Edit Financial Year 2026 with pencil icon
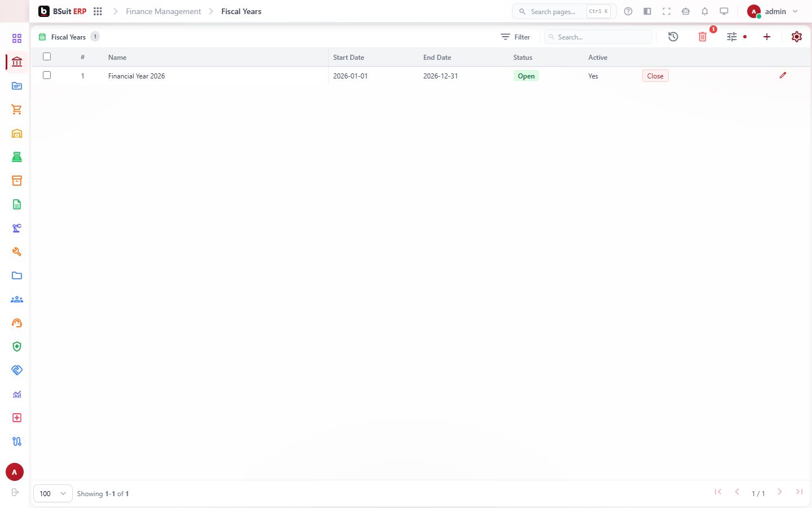The width and height of the screenshot is (812, 508). [783, 75]
